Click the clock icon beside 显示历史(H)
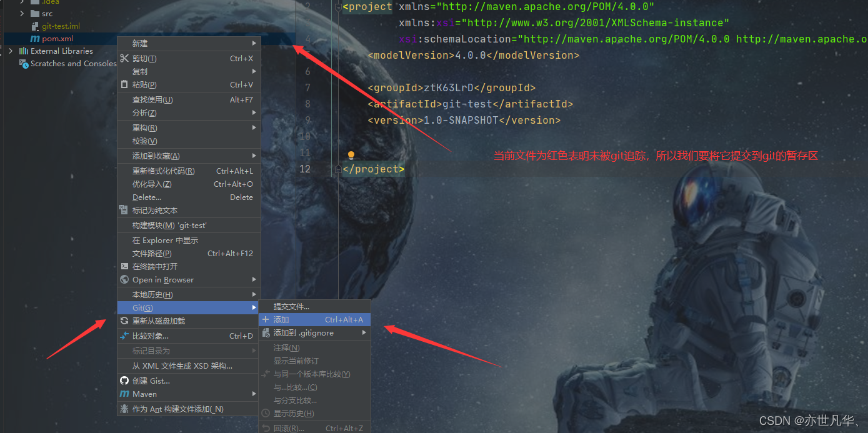The width and height of the screenshot is (868, 433). pos(266,413)
